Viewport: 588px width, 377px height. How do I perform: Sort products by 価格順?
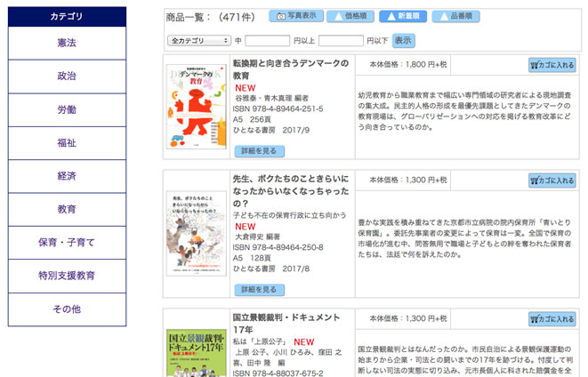coord(350,16)
